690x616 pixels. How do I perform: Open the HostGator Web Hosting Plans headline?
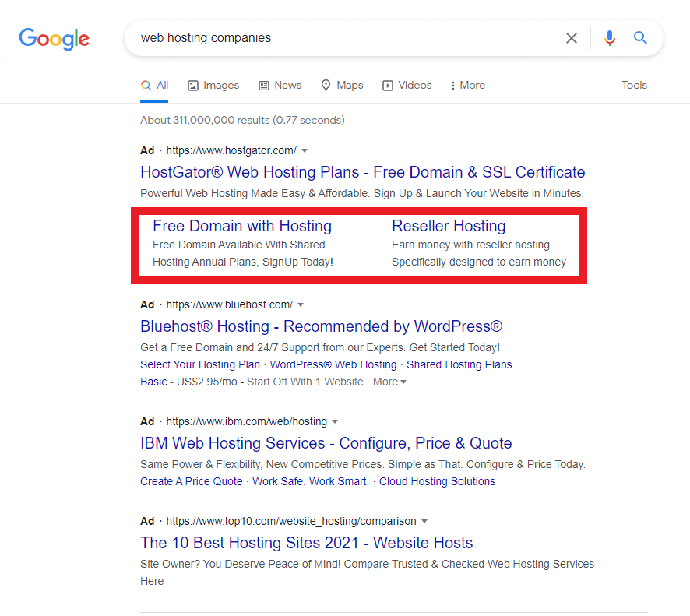pos(362,172)
